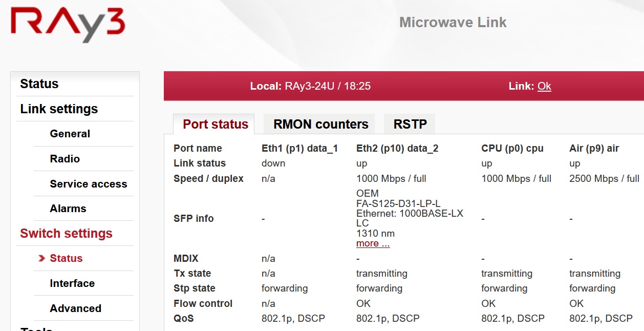The width and height of the screenshot is (644, 331).
Task: Expand the Link settings section
Action: coord(59,109)
